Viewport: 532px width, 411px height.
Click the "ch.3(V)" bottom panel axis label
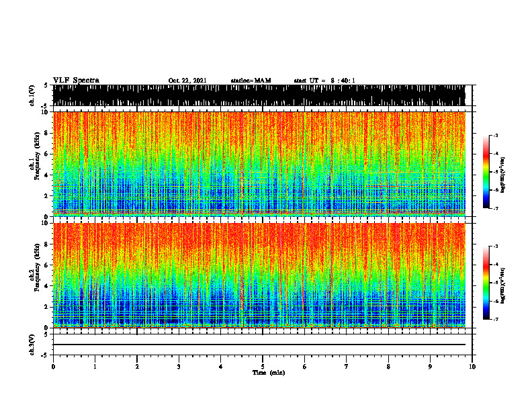(32, 345)
